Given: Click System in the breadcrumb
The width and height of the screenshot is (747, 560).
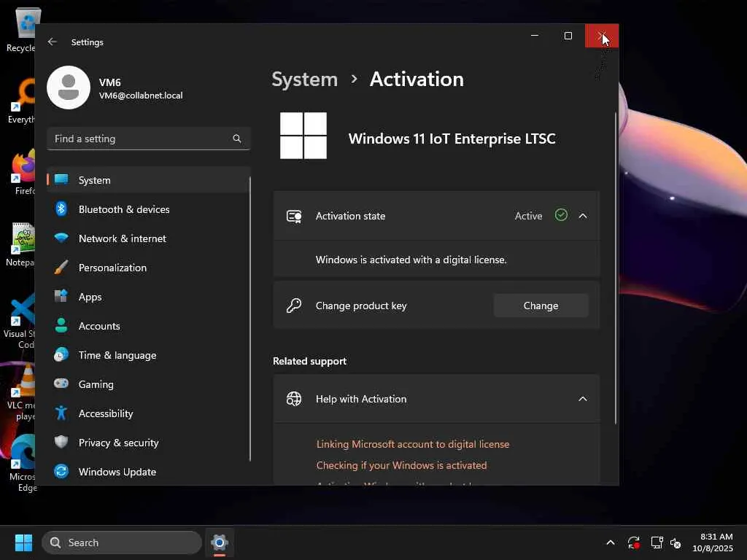Looking at the screenshot, I should click(304, 79).
